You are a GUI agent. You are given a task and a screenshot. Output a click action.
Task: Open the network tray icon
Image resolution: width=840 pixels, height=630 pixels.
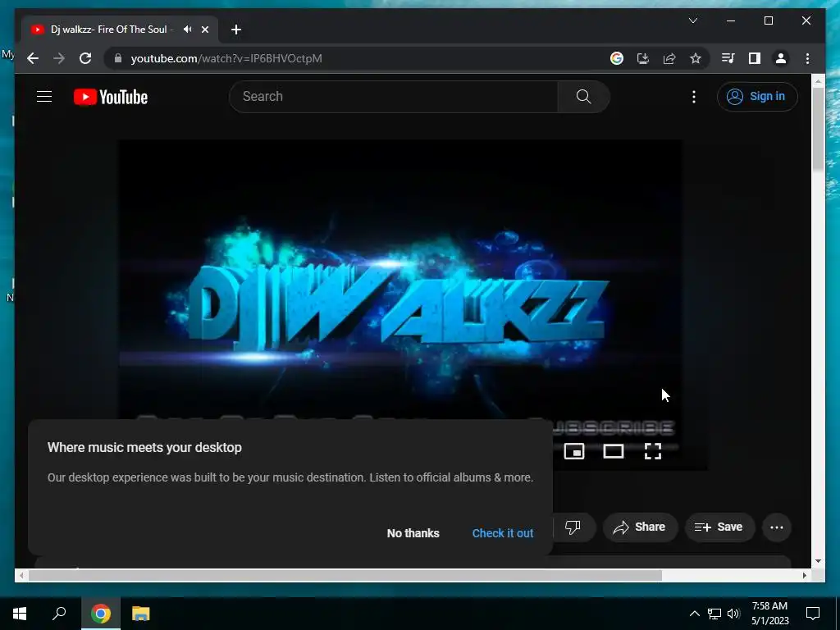coord(714,614)
